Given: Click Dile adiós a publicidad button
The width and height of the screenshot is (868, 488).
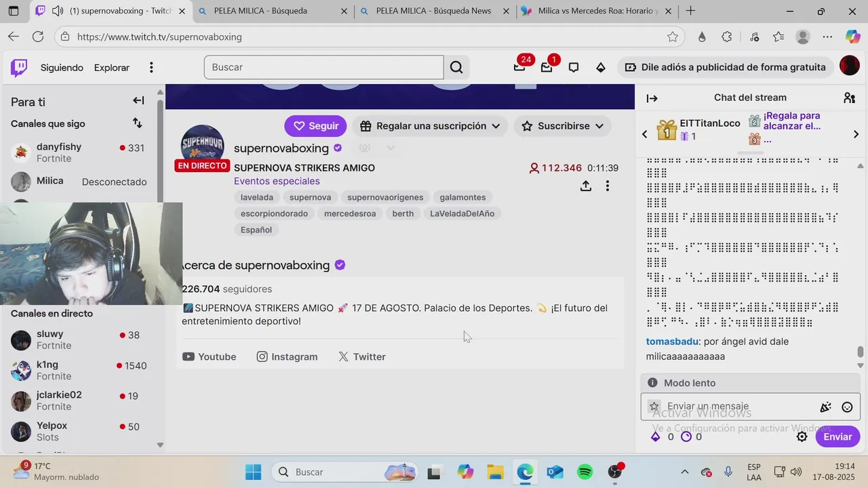Looking at the screenshot, I should click(726, 67).
